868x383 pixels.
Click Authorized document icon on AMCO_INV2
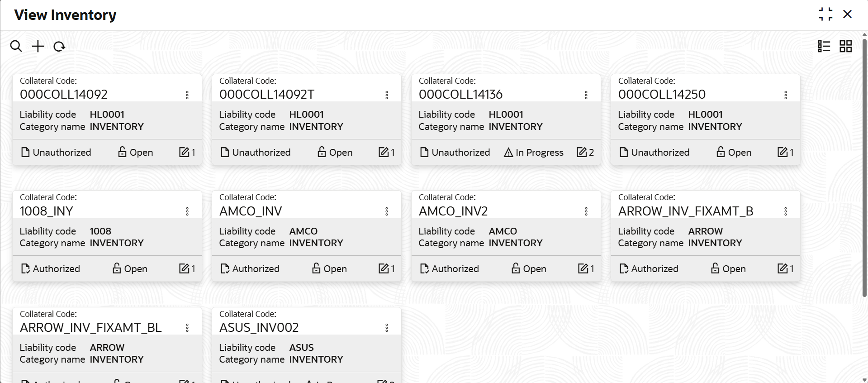point(424,269)
